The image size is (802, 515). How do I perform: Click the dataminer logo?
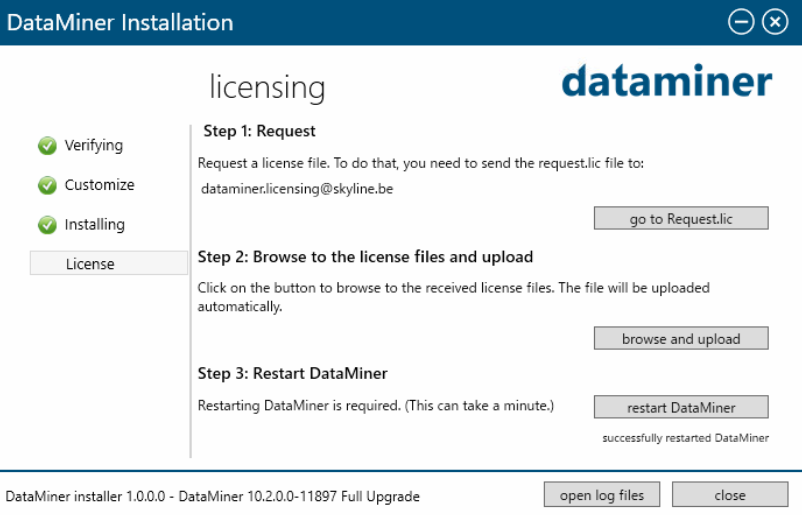tap(667, 81)
